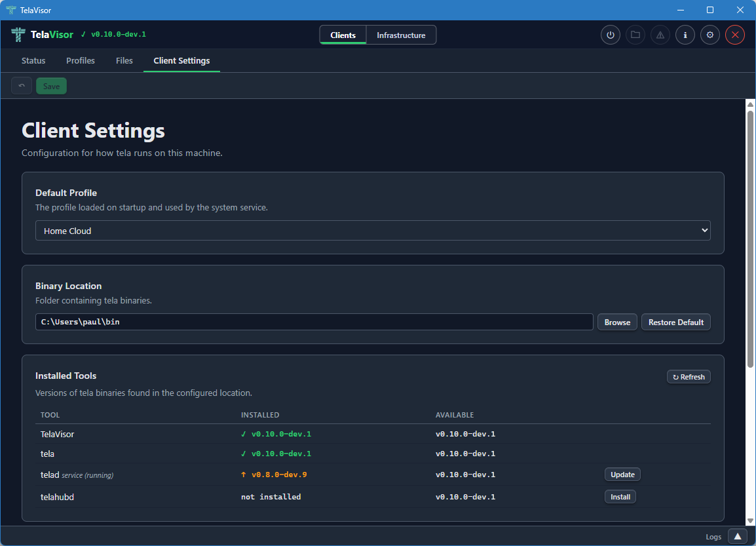Screen dimensions: 756x546
Task: Click the power icon in the titlebar
Action: (x=610, y=35)
